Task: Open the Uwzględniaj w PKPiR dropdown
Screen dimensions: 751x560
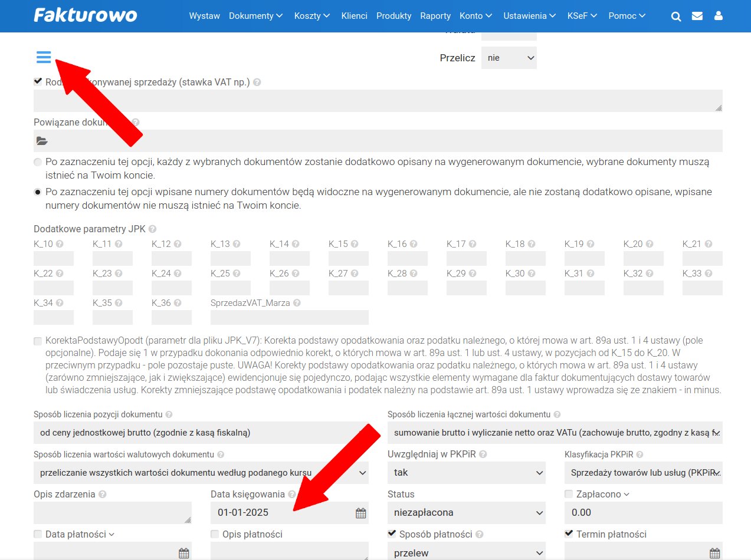Action: 466,473
